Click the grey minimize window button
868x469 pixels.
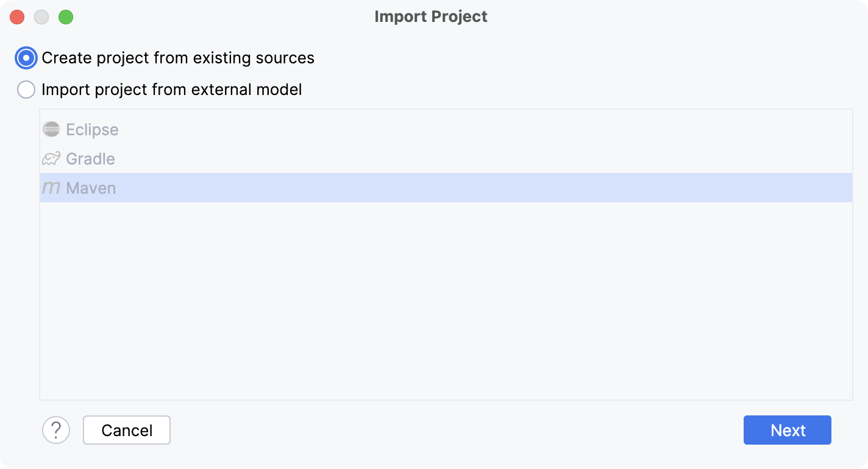[x=41, y=16]
